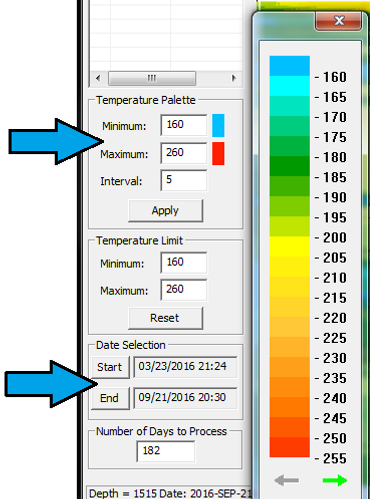Grab the horizontal scrollbar thumb
This screenshot has height=499, width=370.
click(x=152, y=78)
